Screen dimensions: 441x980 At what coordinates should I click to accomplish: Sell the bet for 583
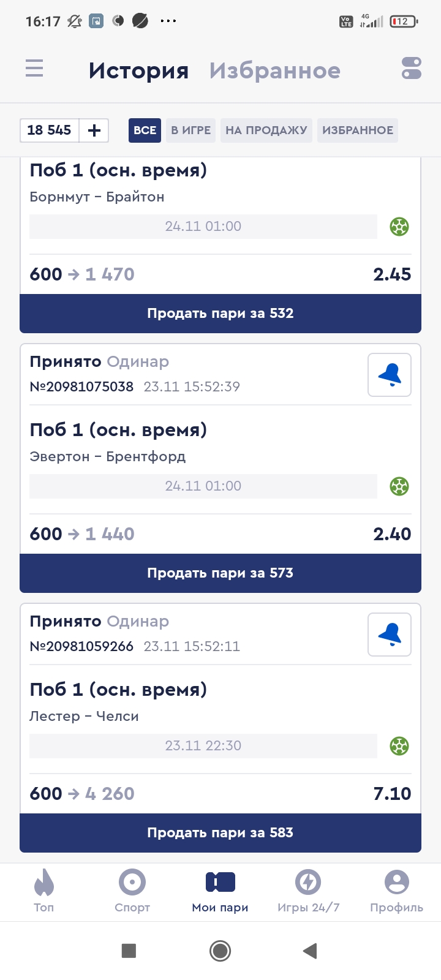(221, 833)
